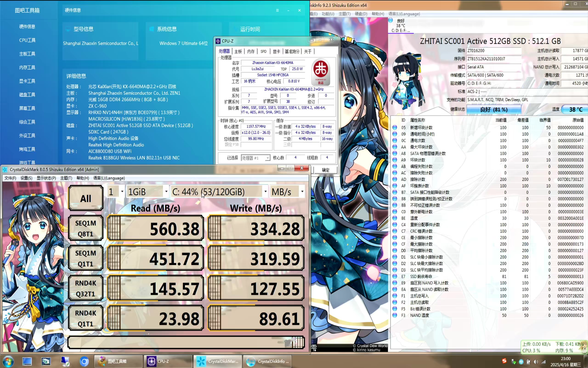
Task: Click the Sogou input tray icon
Action: click(504, 361)
